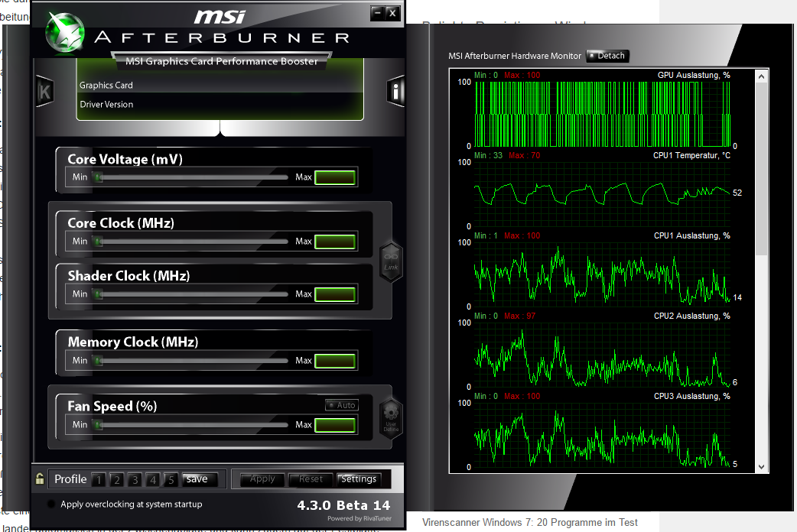797x532 pixels.
Task: Toggle the Link clocks hexagon button
Action: [x=391, y=261]
